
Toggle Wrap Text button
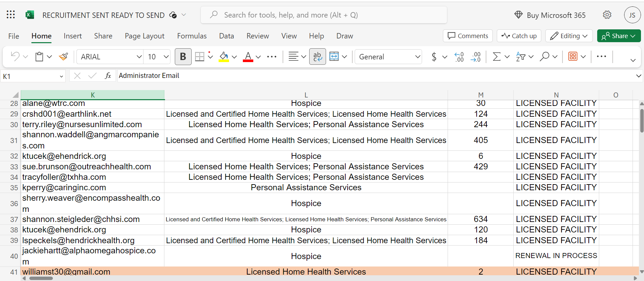coord(317,57)
